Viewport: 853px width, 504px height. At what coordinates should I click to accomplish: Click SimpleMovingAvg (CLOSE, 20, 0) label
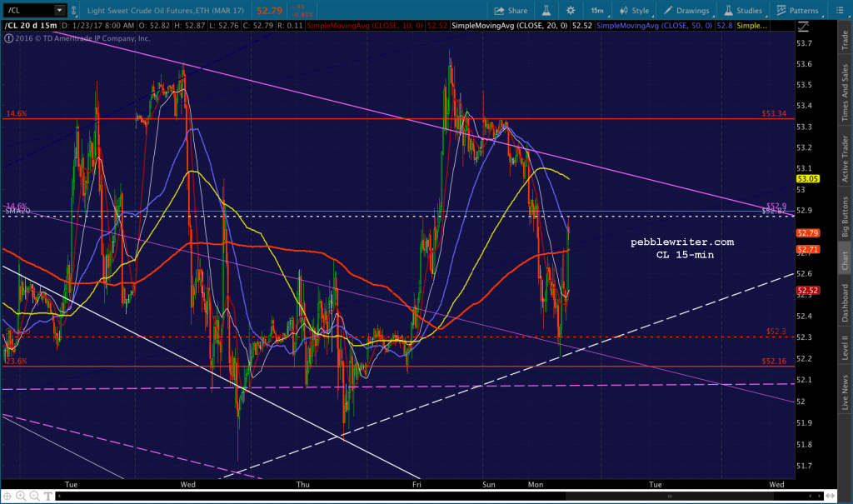click(509, 26)
